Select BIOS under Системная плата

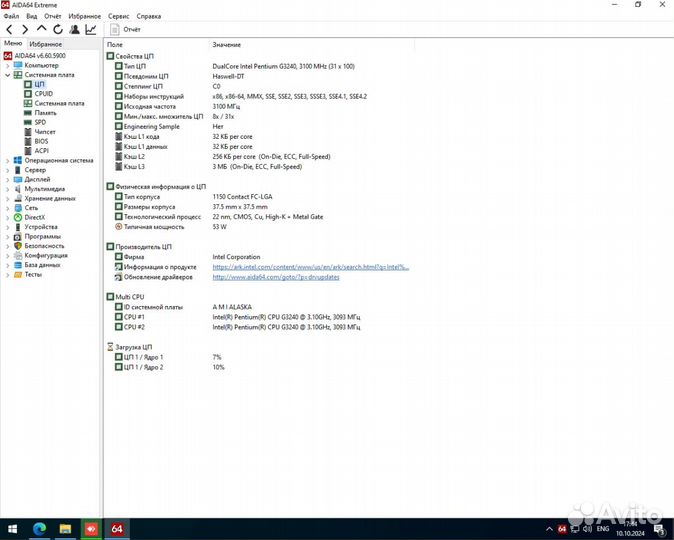(41, 141)
